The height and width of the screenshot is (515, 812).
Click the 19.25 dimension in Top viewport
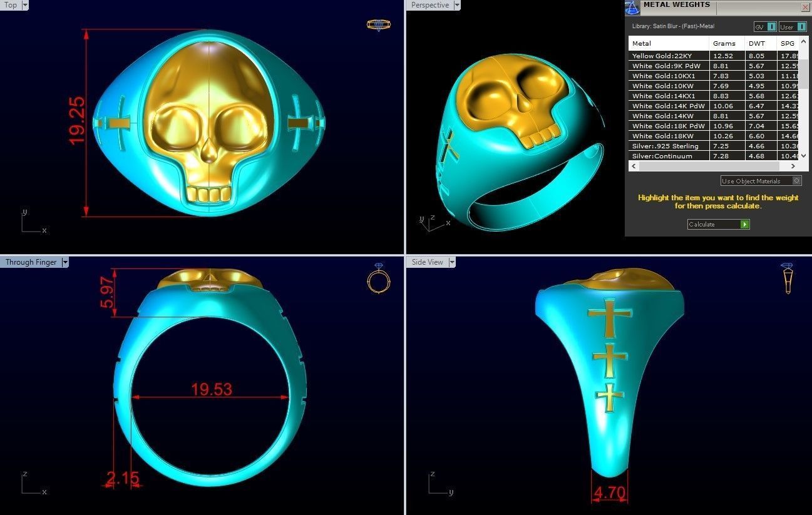point(78,121)
